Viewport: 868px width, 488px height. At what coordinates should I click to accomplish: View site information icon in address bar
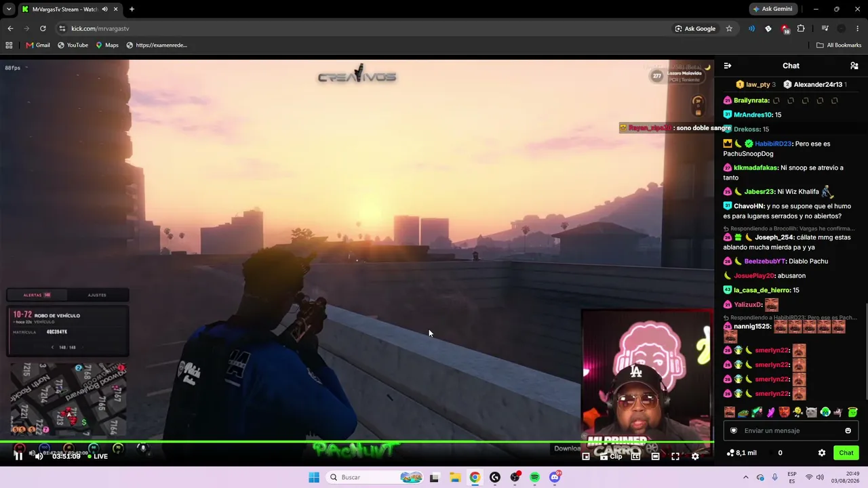click(x=62, y=28)
